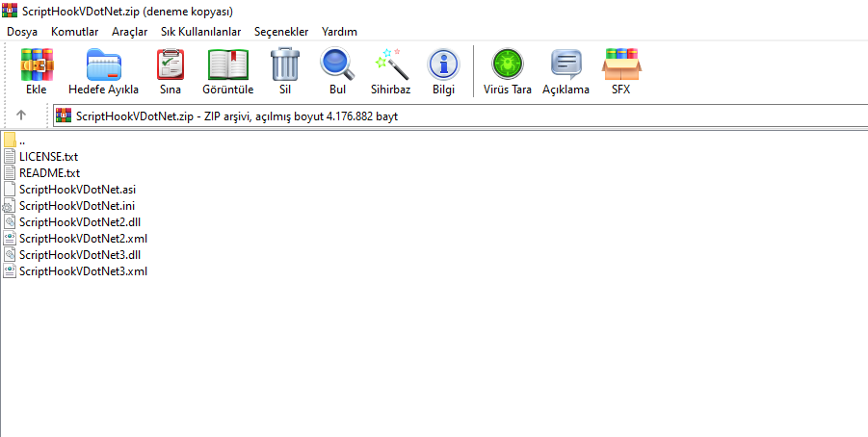The width and height of the screenshot is (868, 437).
Task: Click the ScriptHookVDotNet.ini gear file icon
Action: [x=10, y=206]
